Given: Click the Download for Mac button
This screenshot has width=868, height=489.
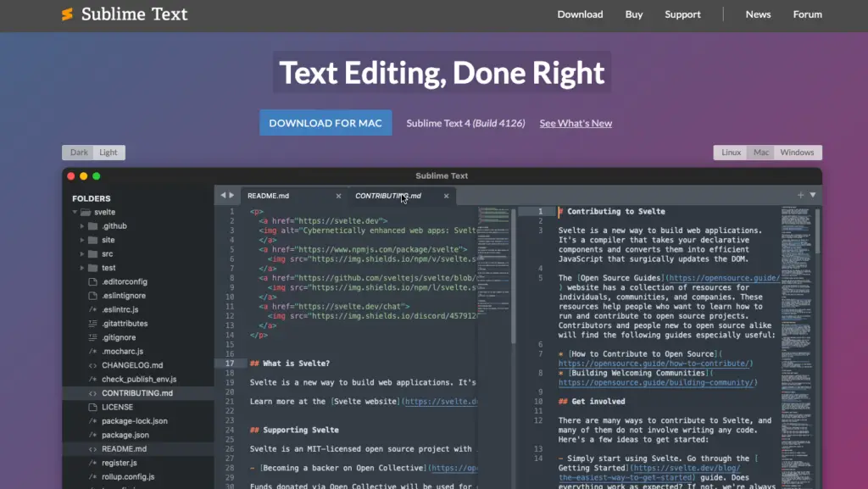Looking at the screenshot, I should pos(325,123).
